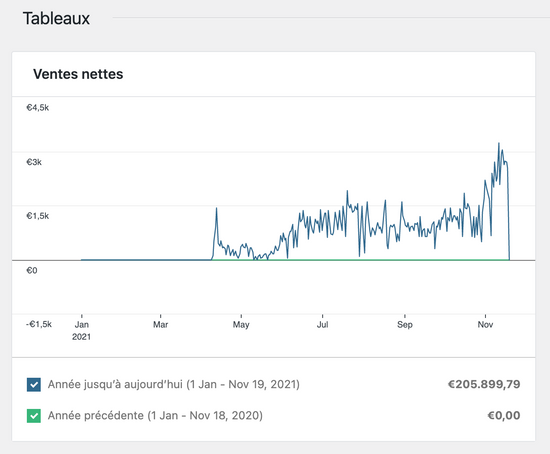
Task: Click the €3k y-axis label
Action: 34,162
